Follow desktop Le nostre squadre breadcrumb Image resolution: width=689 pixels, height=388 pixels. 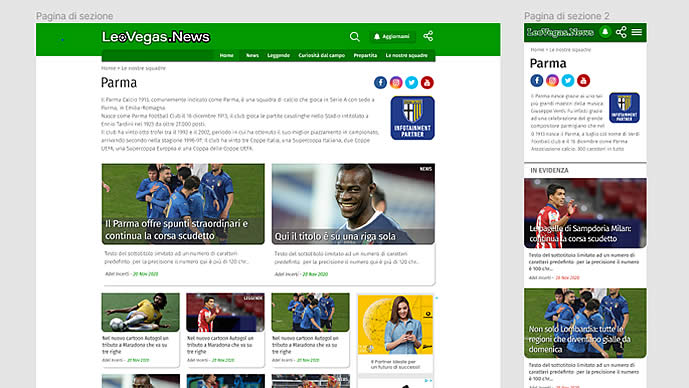point(143,68)
